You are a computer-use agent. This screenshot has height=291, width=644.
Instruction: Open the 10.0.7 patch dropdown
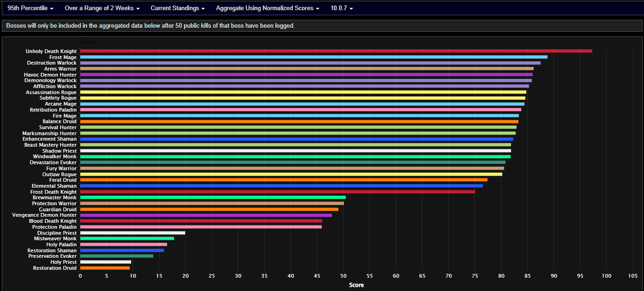tap(342, 8)
